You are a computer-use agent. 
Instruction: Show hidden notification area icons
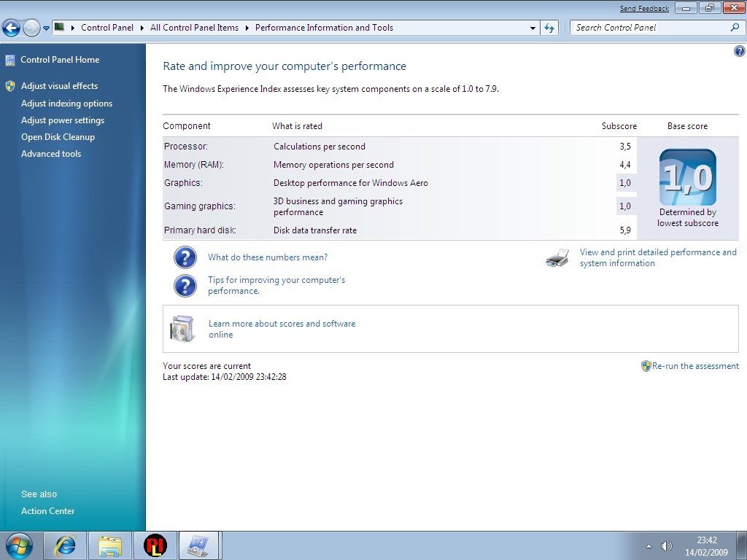649,546
